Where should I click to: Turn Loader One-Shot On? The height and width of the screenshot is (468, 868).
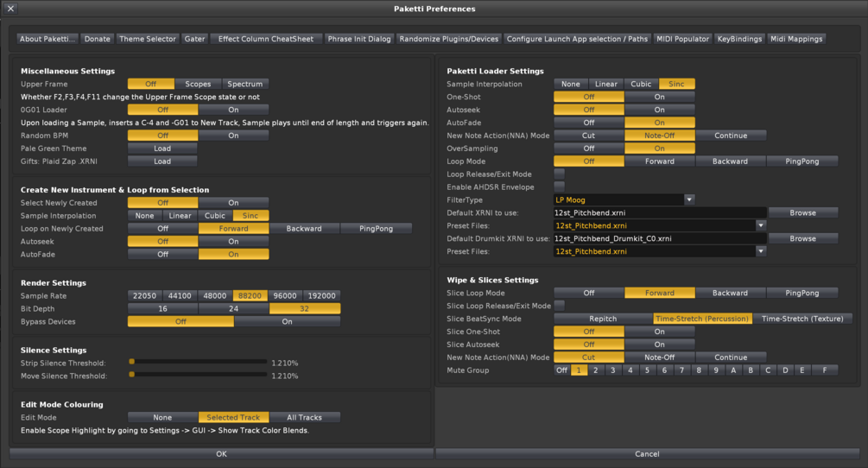coord(659,97)
